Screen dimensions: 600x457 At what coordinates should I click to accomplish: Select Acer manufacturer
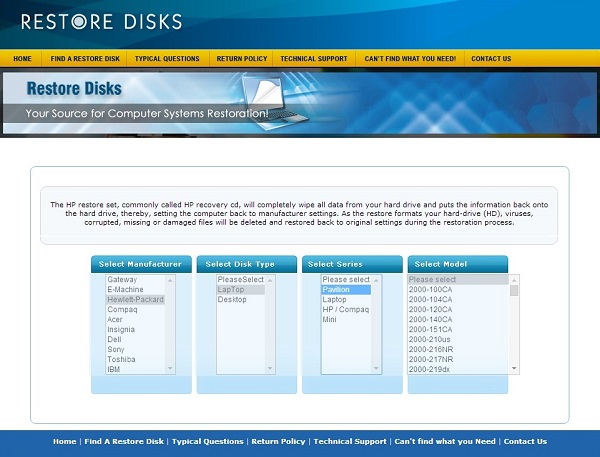(x=135, y=319)
